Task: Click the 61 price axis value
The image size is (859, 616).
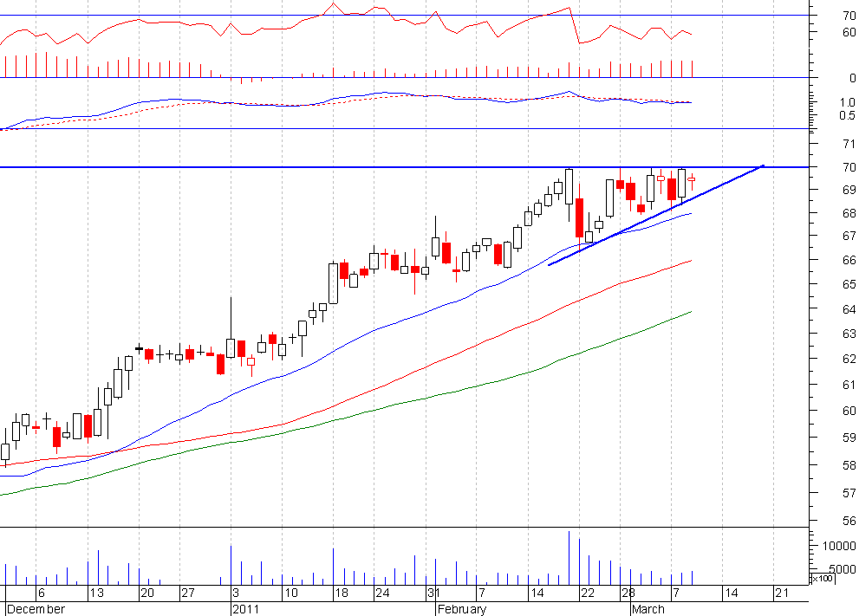Action: click(x=849, y=386)
